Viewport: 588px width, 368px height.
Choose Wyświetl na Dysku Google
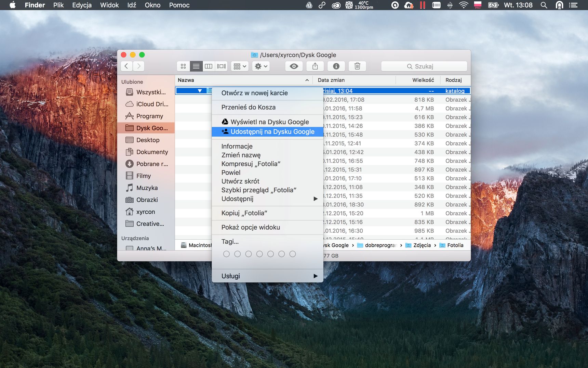pyautogui.click(x=267, y=122)
